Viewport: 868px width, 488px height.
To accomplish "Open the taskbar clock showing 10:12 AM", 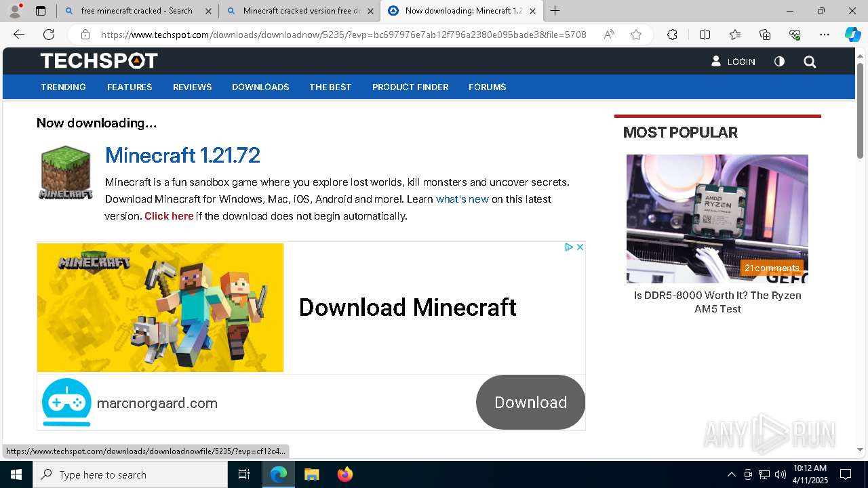I will click(810, 474).
